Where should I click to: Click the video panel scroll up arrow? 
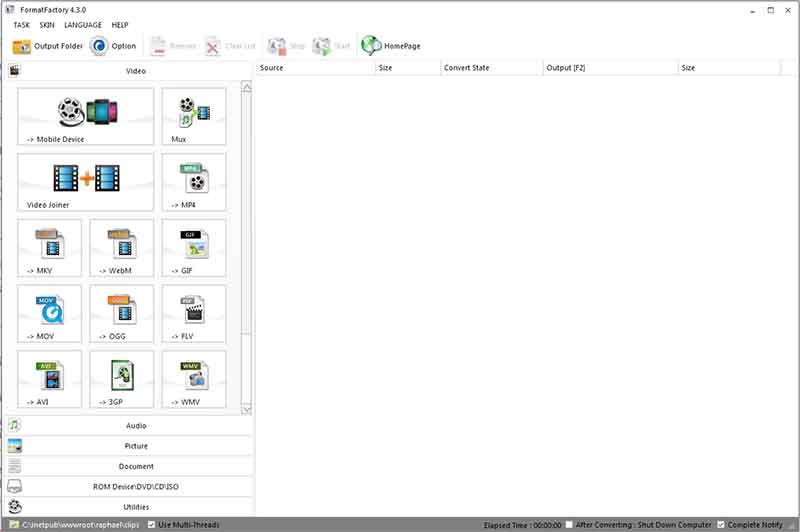coord(246,87)
